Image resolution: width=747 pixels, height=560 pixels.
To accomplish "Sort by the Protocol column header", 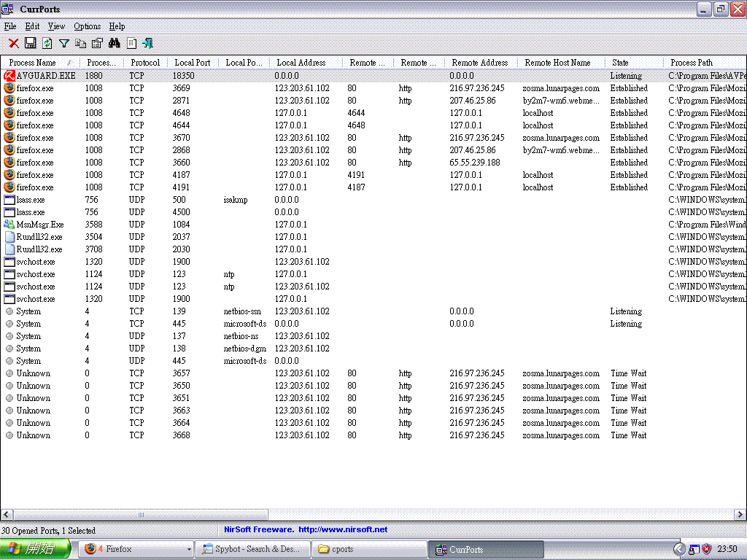I will click(x=145, y=63).
